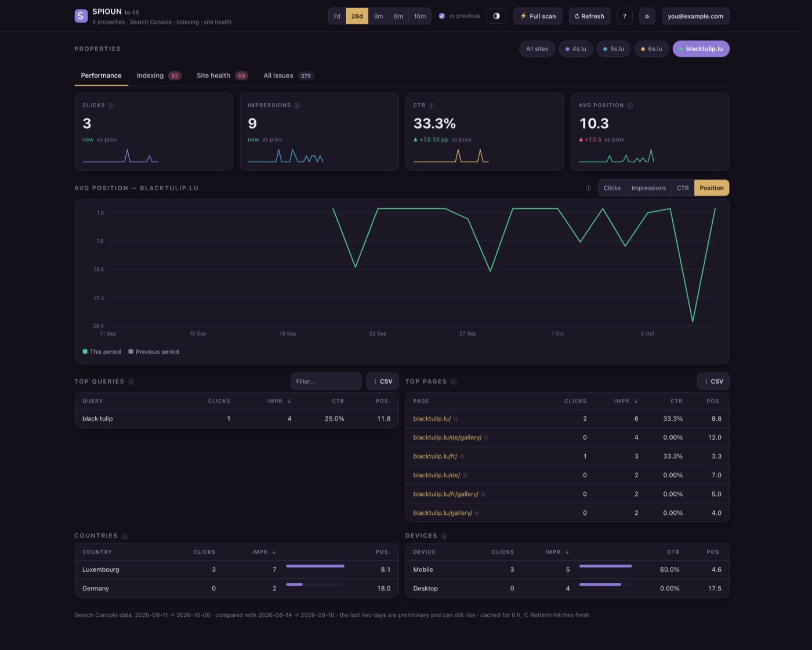Open the Indexing tab

[159, 75]
